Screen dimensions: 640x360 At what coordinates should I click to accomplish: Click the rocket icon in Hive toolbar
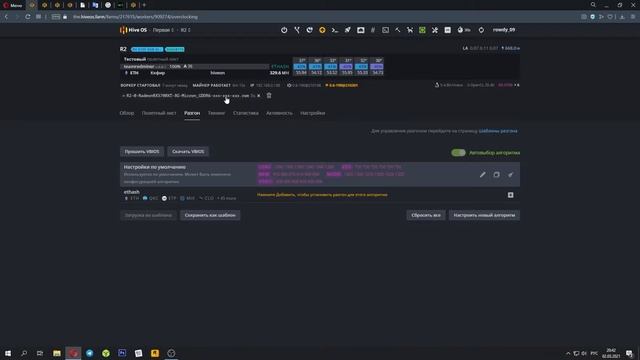pos(347,30)
